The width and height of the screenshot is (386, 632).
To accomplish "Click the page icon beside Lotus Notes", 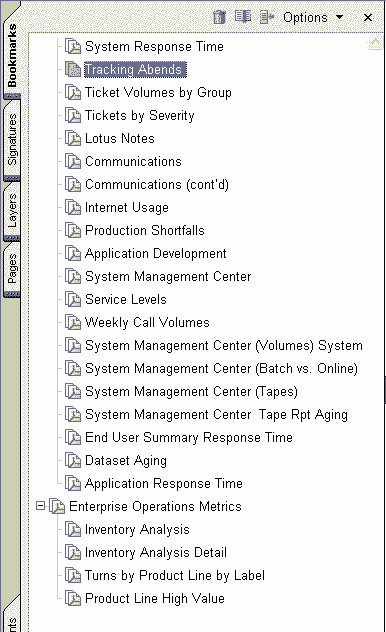I will coord(73,138).
